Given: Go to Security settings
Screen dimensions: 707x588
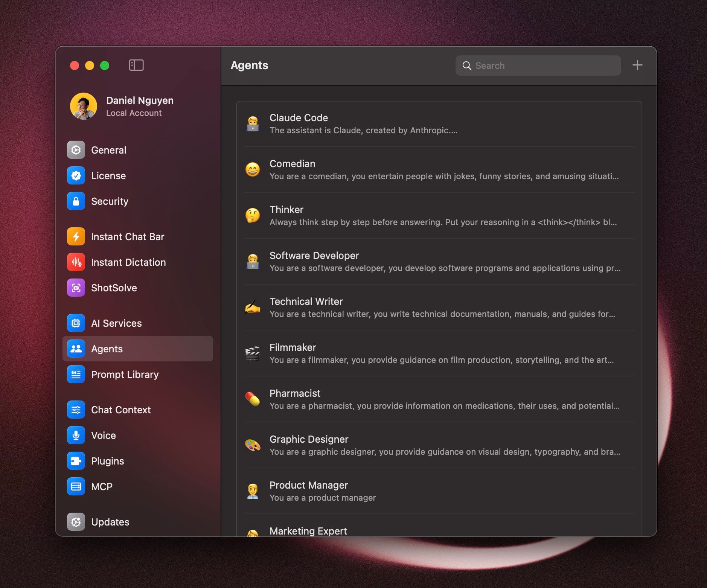Looking at the screenshot, I should pyautogui.click(x=110, y=201).
